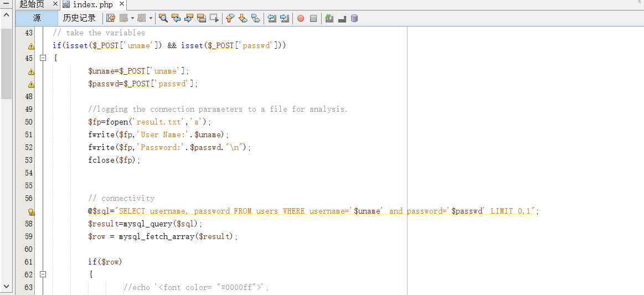Click the '// take the variables' comment
This screenshot has width=644, height=295.
[x=99, y=33]
